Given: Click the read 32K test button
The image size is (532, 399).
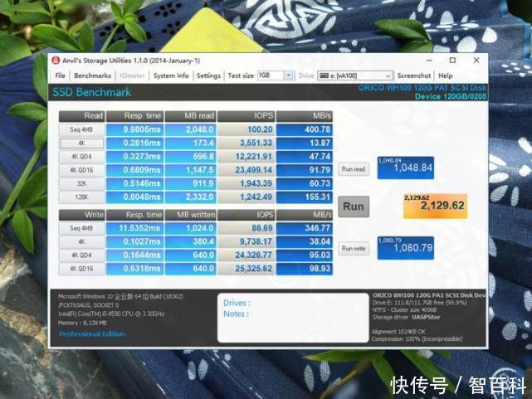Looking at the screenshot, I should pos(81,183).
